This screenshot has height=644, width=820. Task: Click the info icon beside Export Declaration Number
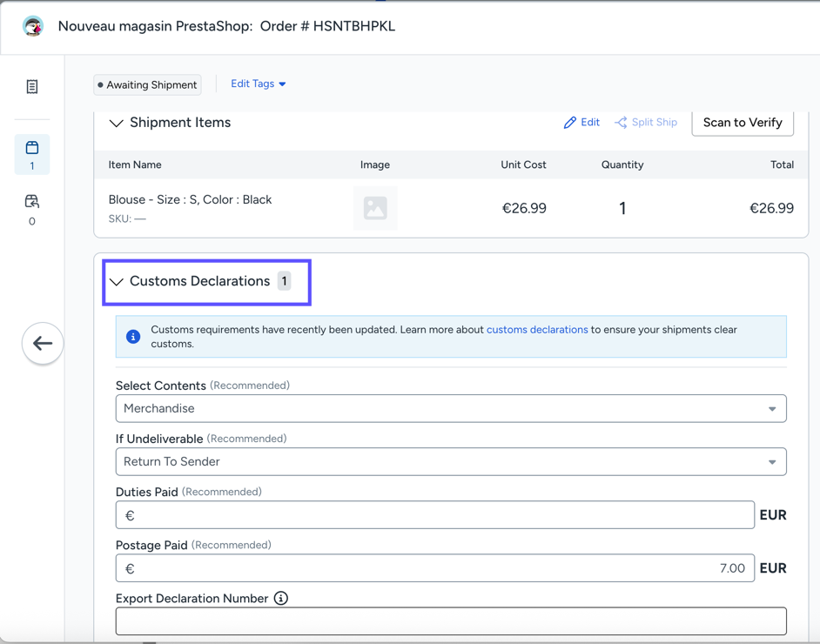[x=281, y=598]
